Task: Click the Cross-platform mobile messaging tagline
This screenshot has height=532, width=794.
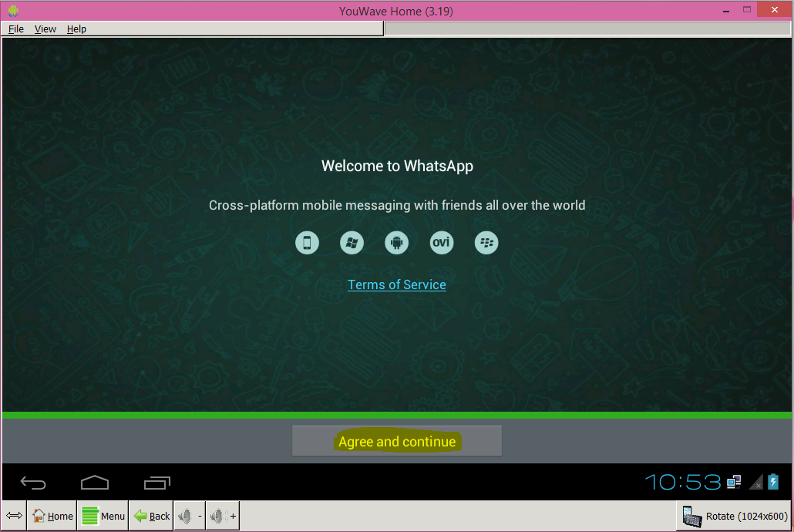Action: [397, 205]
